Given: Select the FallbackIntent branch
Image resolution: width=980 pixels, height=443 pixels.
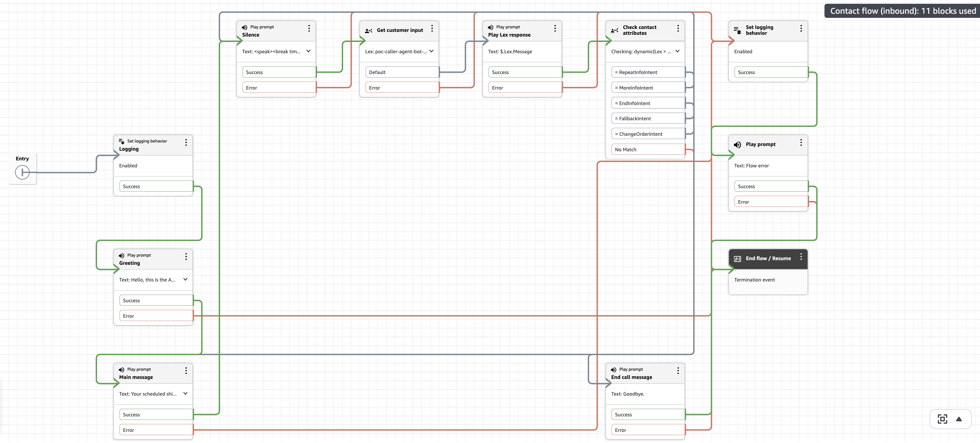Looking at the screenshot, I should [x=648, y=119].
